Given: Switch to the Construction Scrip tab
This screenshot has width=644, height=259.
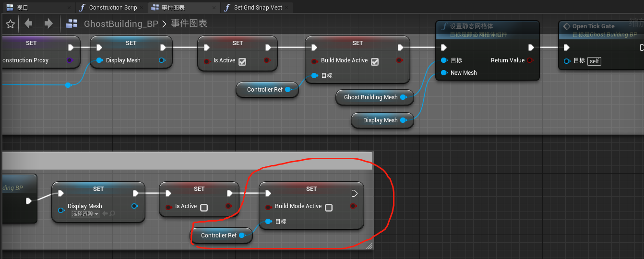Looking at the screenshot, I should tap(113, 7).
